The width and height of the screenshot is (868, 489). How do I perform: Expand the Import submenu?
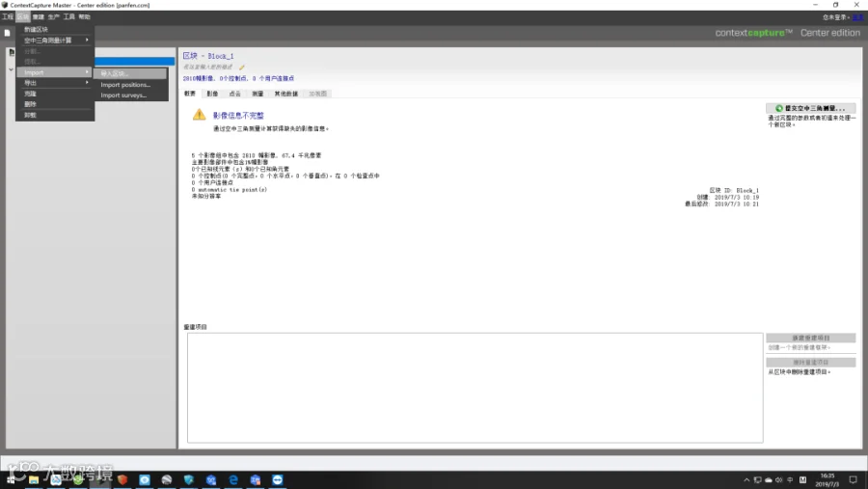[x=55, y=72]
